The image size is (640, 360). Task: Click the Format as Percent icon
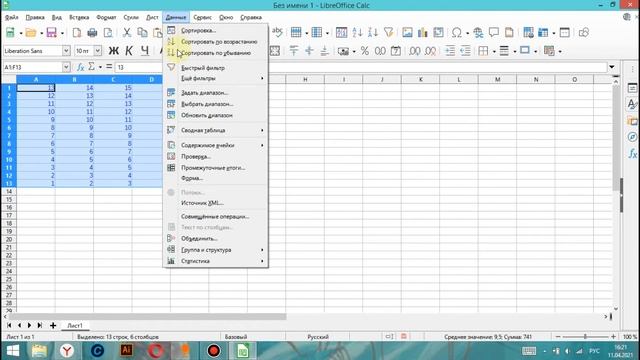pos(364,51)
